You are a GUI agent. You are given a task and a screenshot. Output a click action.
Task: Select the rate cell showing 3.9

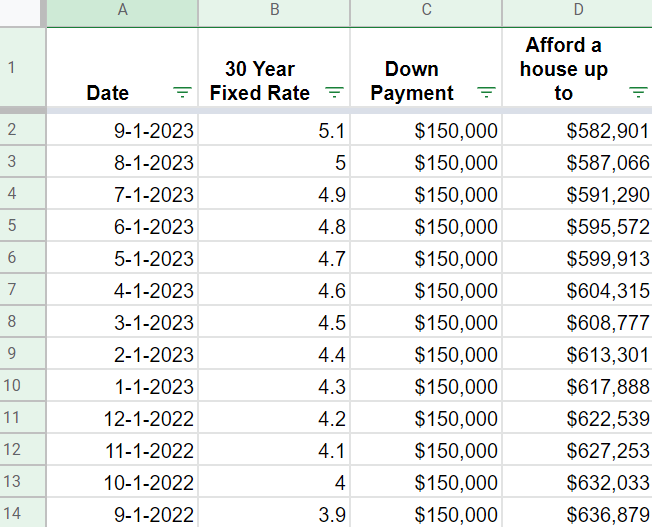[274, 514]
